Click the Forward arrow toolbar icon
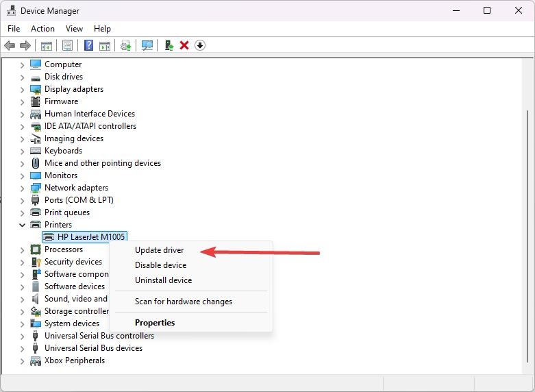This screenshot has width=535, height=392. (25, 45)
